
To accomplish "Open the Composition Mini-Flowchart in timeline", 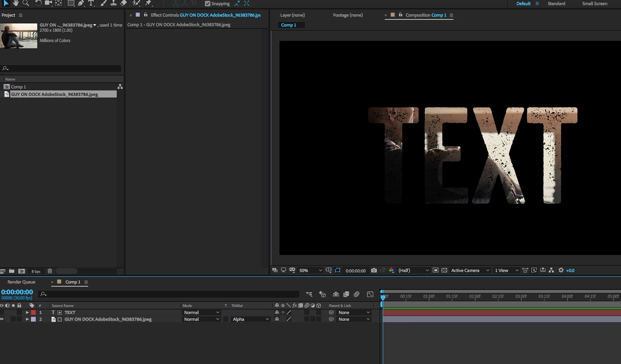I will tap(309, 294).
